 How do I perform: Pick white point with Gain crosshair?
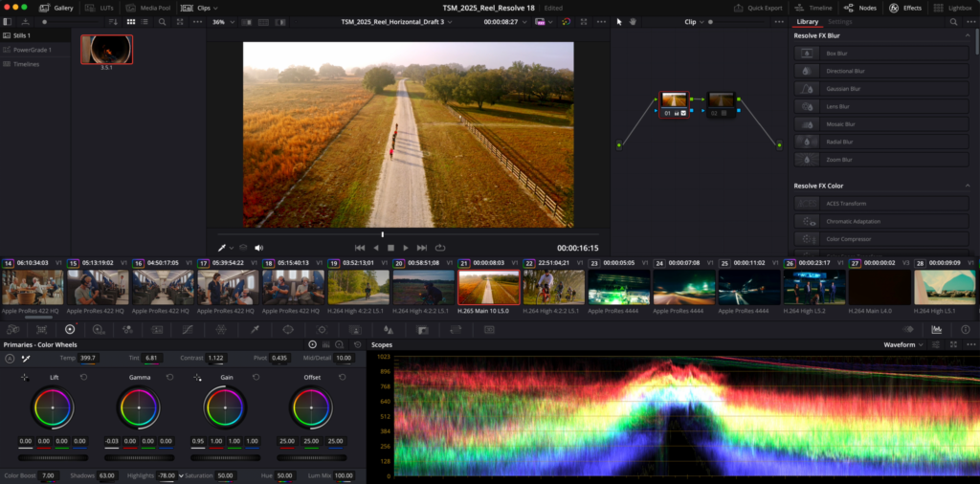[197, 377]
